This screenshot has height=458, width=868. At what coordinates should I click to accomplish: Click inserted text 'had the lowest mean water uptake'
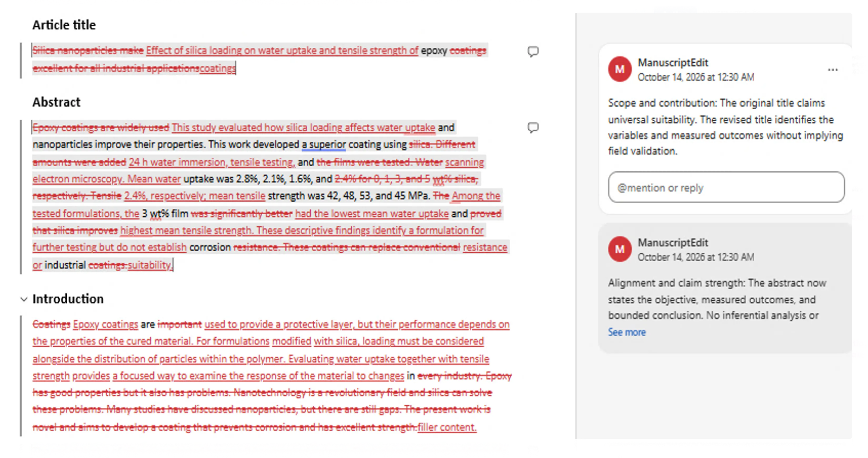click(372, 214)
